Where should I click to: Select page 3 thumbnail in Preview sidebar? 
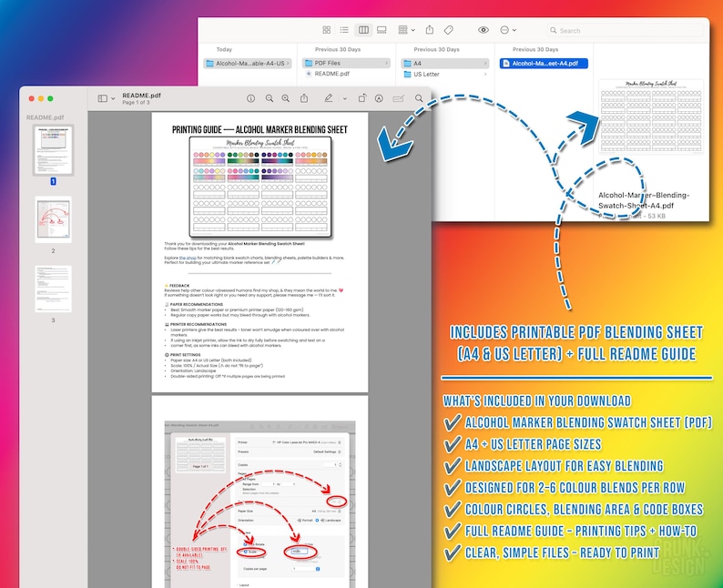[x=54, y=289]
